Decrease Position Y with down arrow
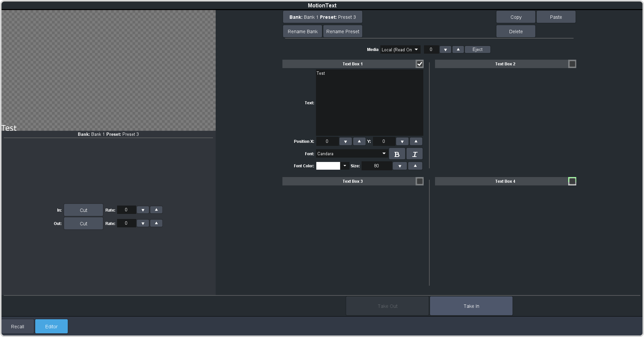This screenshot has width=644, height=337. tap(402, 142)
